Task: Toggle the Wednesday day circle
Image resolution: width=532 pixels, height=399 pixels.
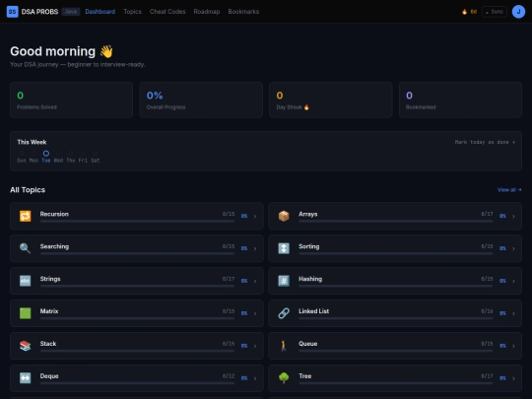Action: point(58,154)
